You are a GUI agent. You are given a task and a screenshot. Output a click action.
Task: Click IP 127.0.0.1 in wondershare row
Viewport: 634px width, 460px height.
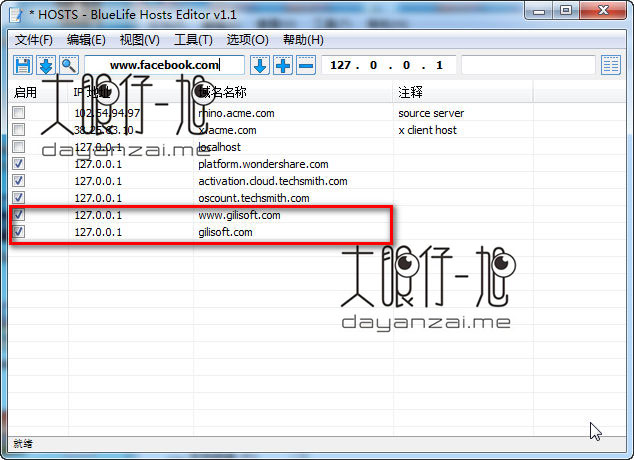(98, 164)
